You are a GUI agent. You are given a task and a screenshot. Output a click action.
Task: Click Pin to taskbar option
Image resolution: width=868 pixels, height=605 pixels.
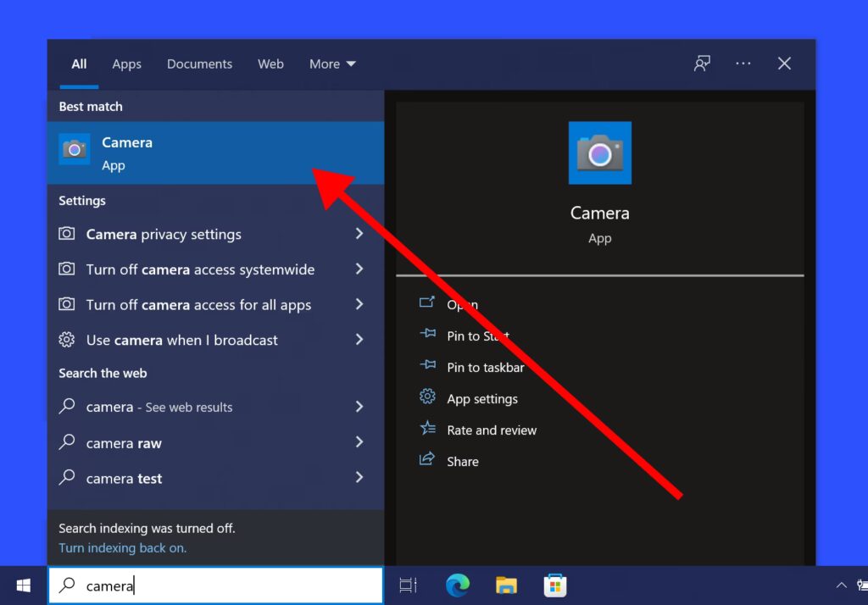(485, 368)
